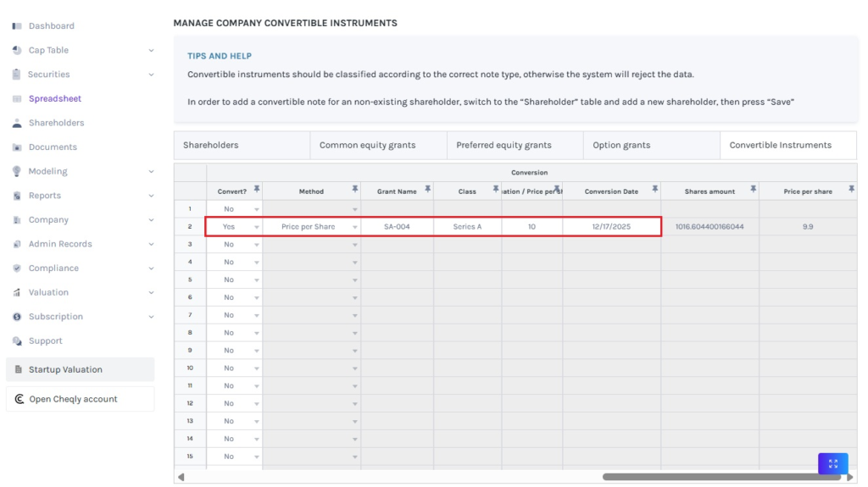The image size is (868, 487).
Task: Click the Modeling lightbulb icon
Action: pos(17,172)
